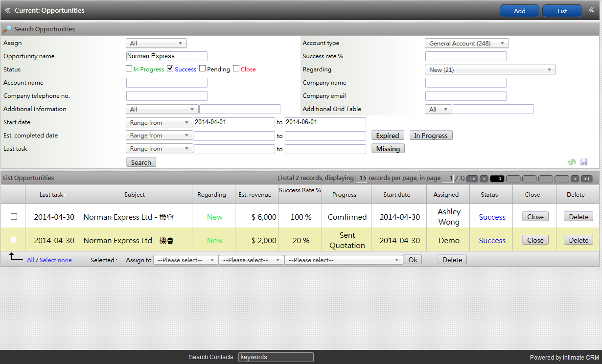Open the widest Assign to dropdown
Screen dimensions: 602x364
click(344, 260)
